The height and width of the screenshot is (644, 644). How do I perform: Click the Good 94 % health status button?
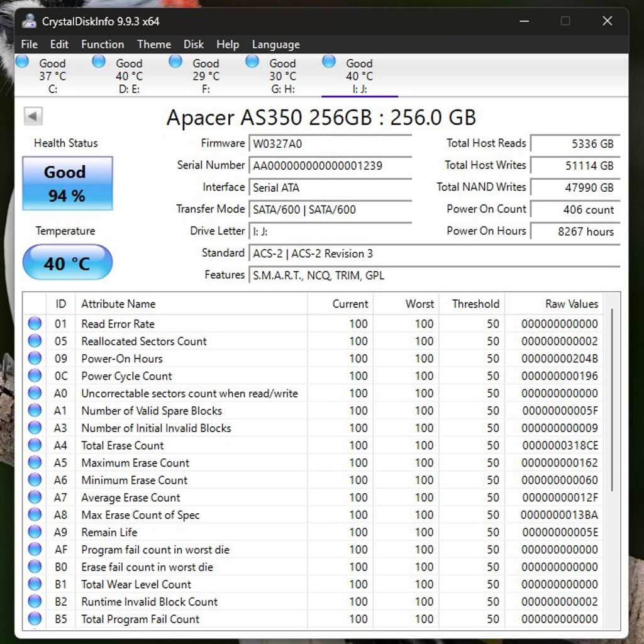pyautogui.click(x=67, y=183)
